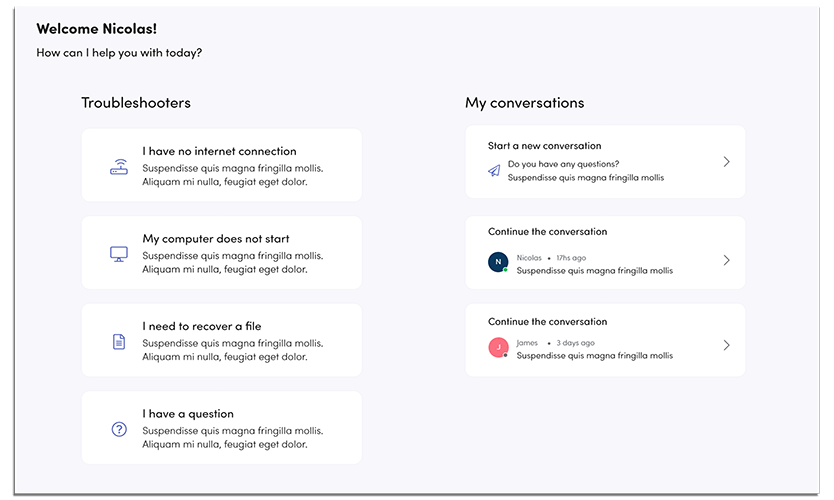Open the "I have a question" card

pos(188,414)
